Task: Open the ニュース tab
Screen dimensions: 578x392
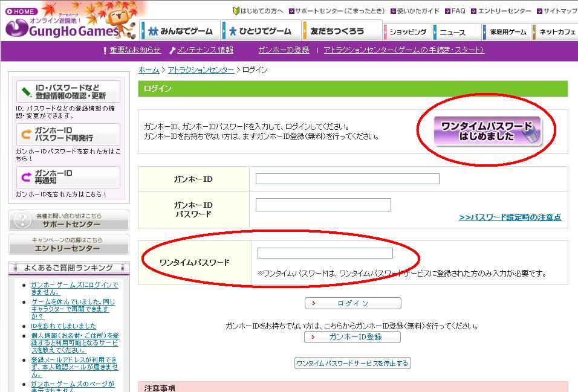Action: tap(457, 32)
